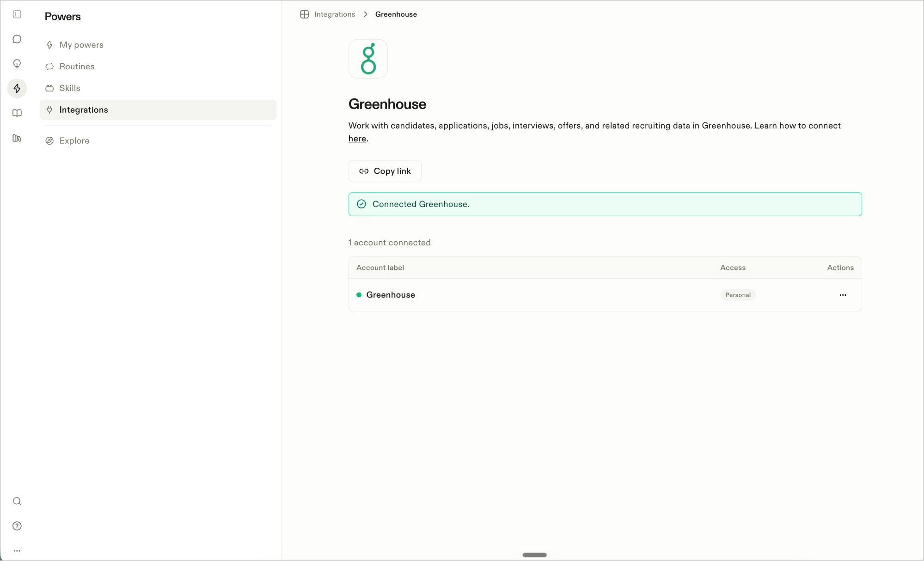Click the search magnifier icon

tap(17, 501)
